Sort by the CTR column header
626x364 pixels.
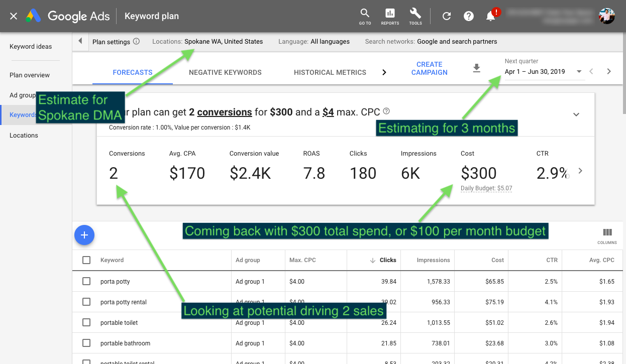point(552,260)
